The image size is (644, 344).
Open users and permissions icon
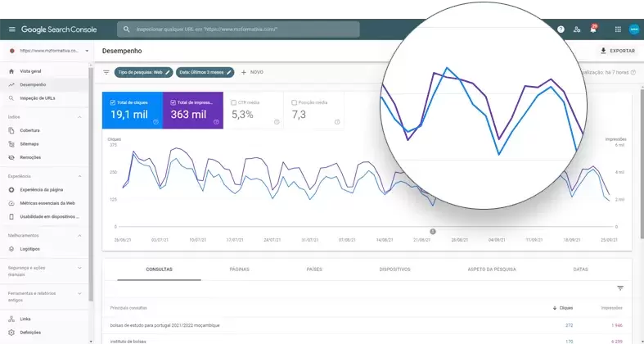(x=577, y=29)
